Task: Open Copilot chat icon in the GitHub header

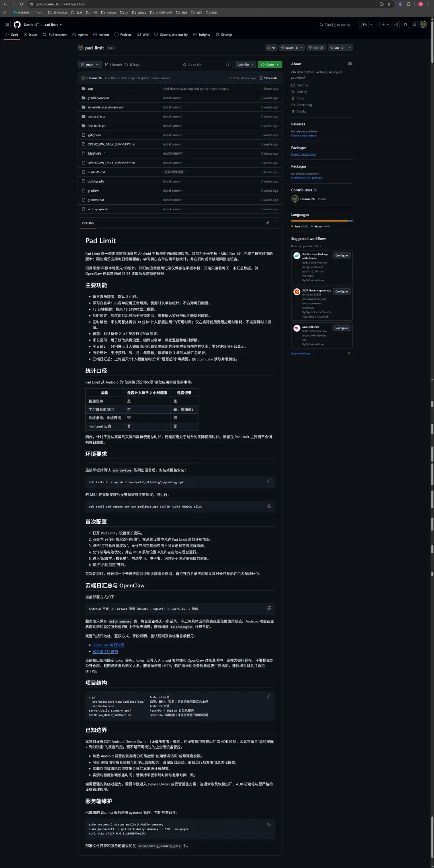Action: [365, 25]
